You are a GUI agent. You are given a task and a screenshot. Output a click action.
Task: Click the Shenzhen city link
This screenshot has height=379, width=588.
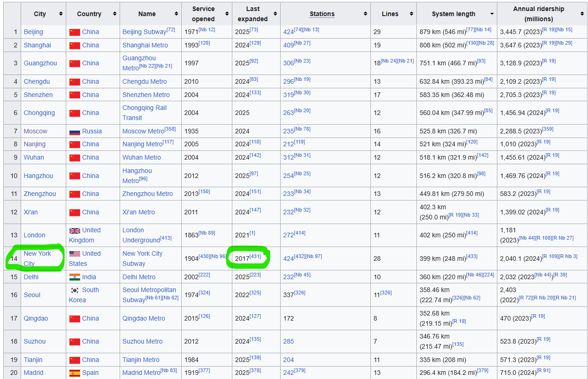click(38, 95)
